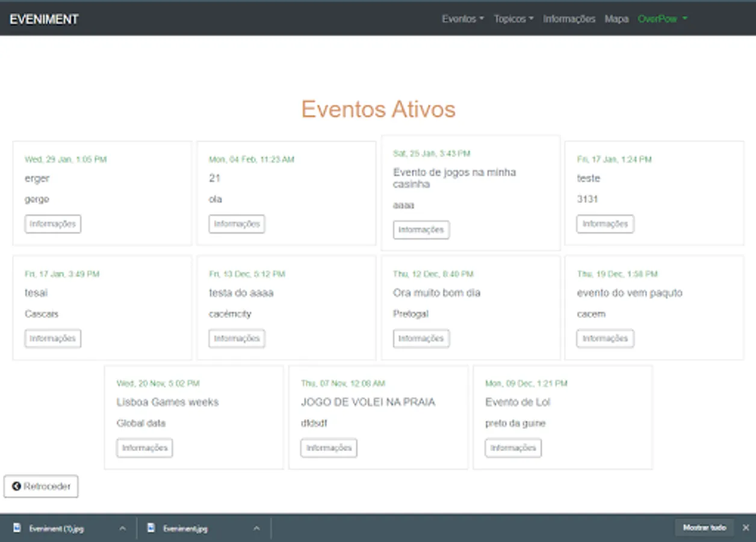Open Informações for JOGO DE VOLEI NA PRAIA
The width and height of the screenshot is (756, 542).
tap(329, 448)
